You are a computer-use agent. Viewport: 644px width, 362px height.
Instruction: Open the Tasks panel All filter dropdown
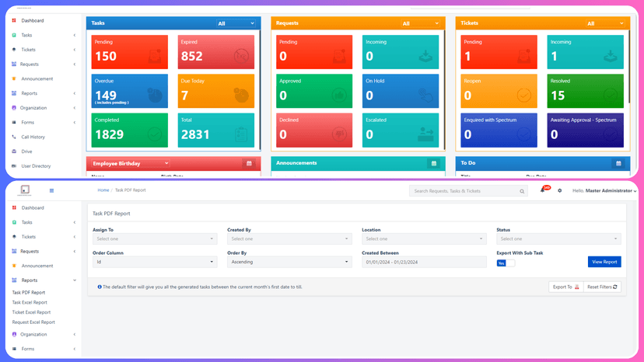pyautogui.click(x=236, y=24)
